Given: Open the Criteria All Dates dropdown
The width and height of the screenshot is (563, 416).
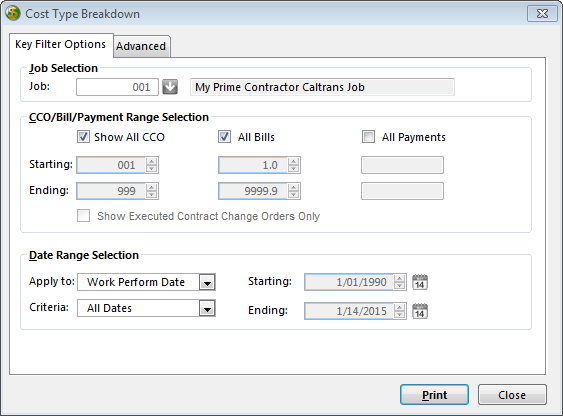Looking at the screenshot, I should (207, 308).
